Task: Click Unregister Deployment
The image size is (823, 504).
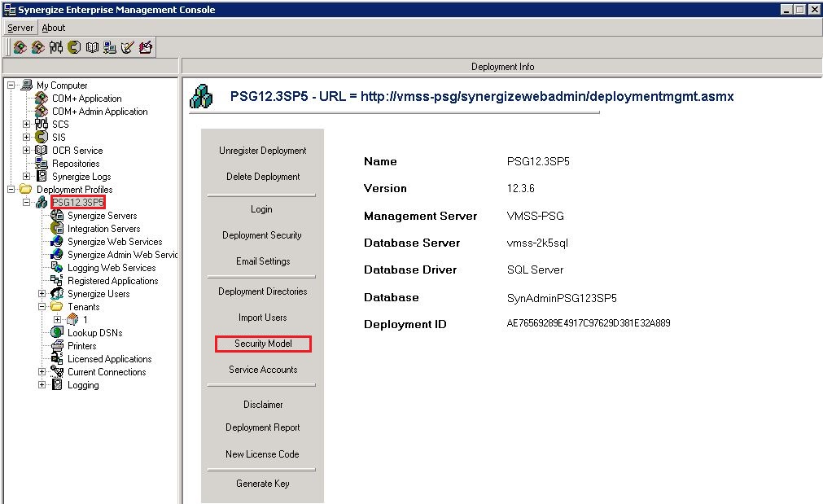Action: pyautogui.click(x=262, y=150)
